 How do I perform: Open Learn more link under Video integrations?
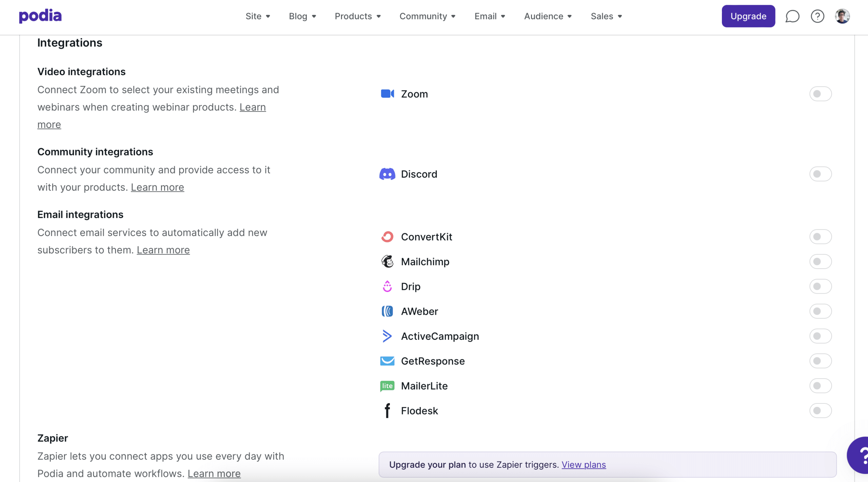pos(253,107)
